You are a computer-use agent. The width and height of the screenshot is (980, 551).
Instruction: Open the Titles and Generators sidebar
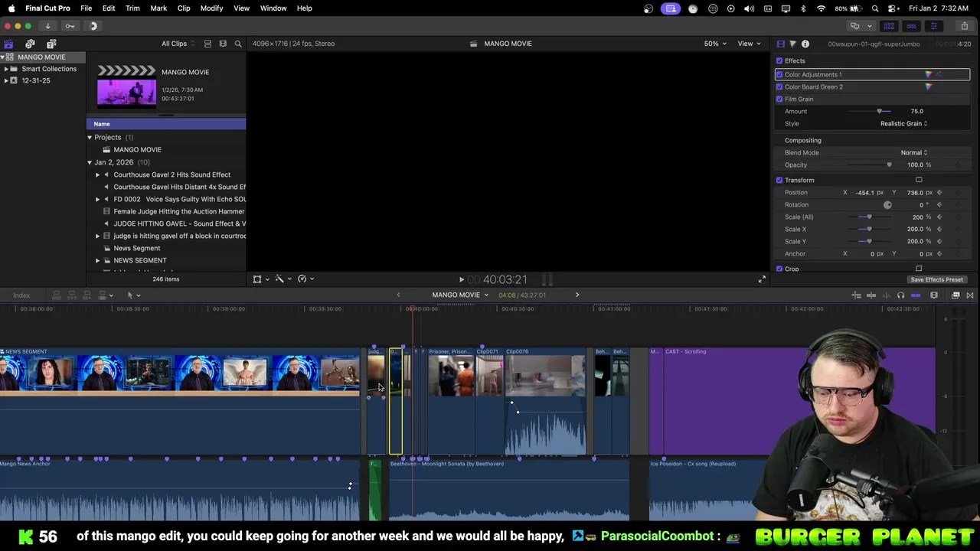(x=51, y=44)
